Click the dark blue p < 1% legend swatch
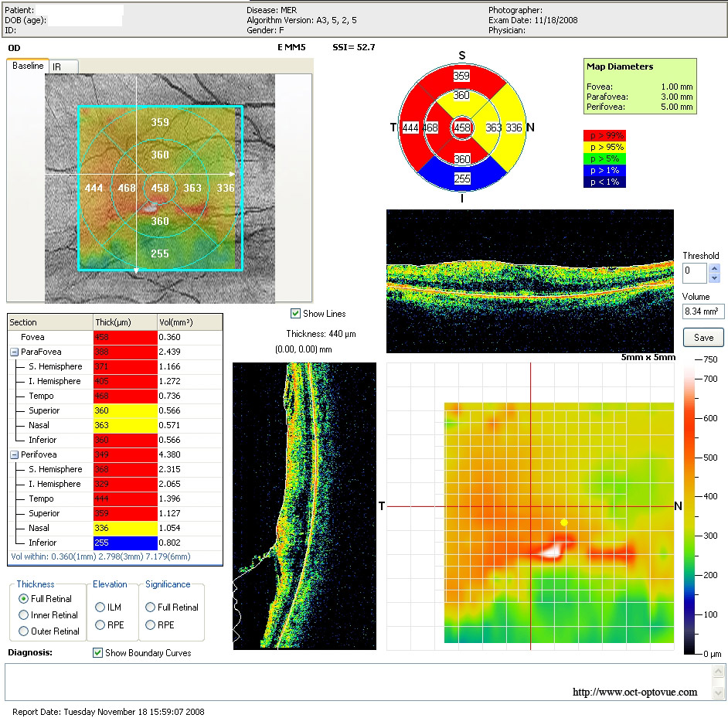The width and height of the screenshot is (728, 718). pyautogui.click(x=604, y=182)
